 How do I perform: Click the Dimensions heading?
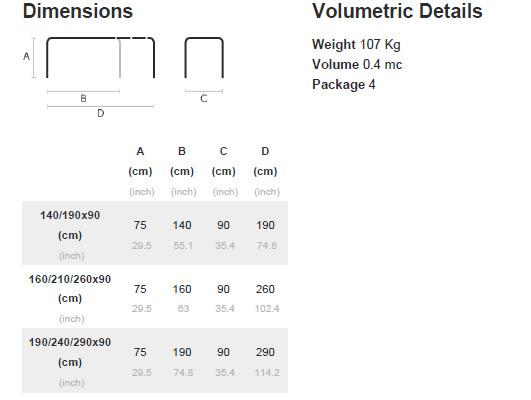(x=78, y=11)
